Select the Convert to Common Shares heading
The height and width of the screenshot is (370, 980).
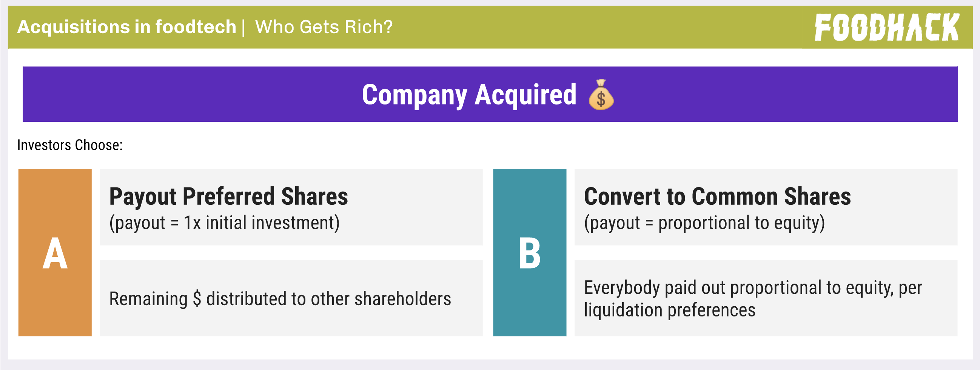click(718, 197)
